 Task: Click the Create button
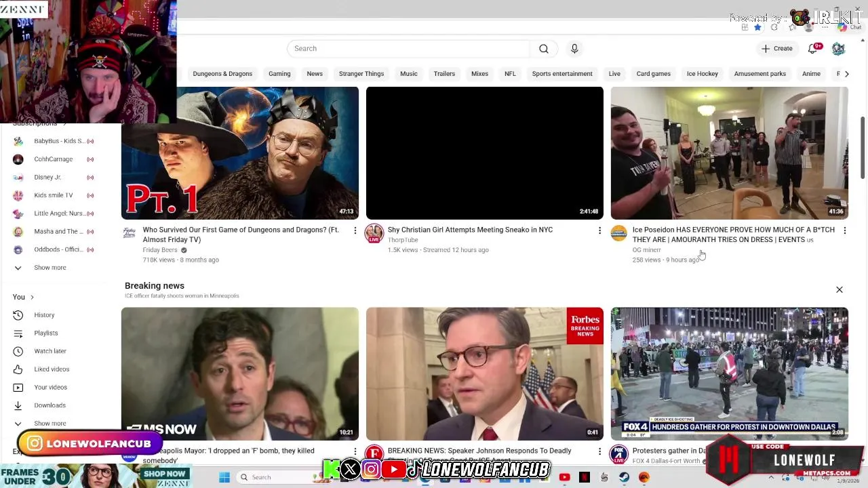776,49
